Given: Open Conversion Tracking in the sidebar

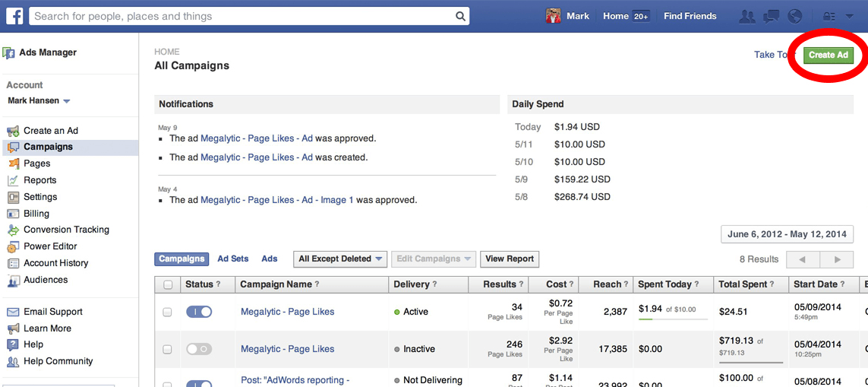Looking at the screenshot, I should (x=58, y=230).
